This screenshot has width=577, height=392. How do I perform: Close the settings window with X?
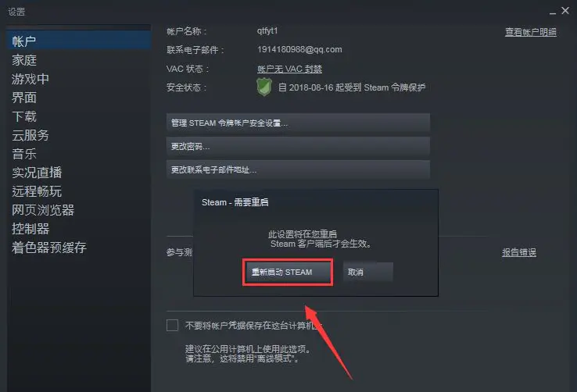click(x=565, y=11)
